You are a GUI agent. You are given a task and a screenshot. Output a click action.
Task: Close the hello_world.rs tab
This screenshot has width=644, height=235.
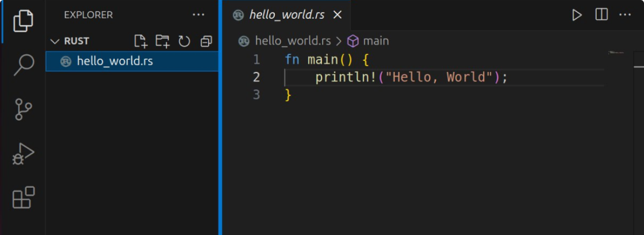click(x=338, y=15)
